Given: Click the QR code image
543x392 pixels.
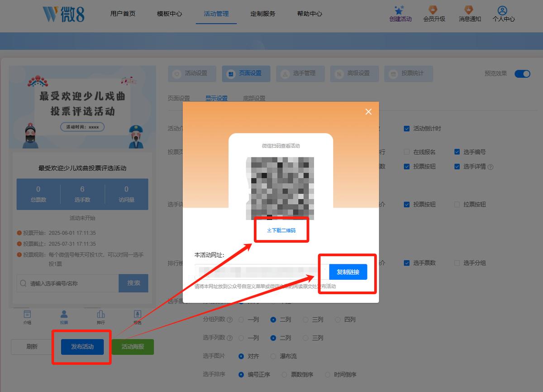Looking at the screenshot, I should coord(280,188).
